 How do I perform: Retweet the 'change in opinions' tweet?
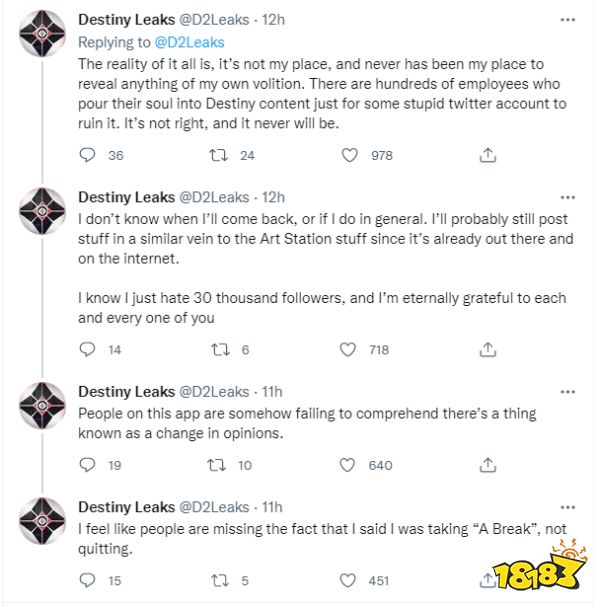tap(215, 464)
